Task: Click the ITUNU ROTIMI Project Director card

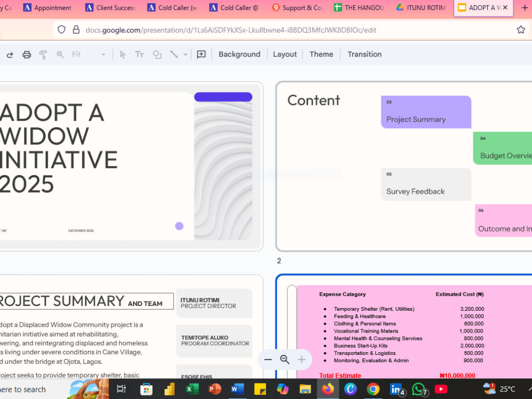Action: pos(214,303)
